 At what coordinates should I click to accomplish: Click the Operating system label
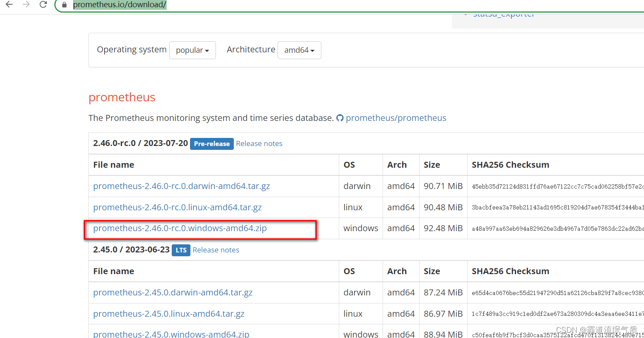(132, 49)
